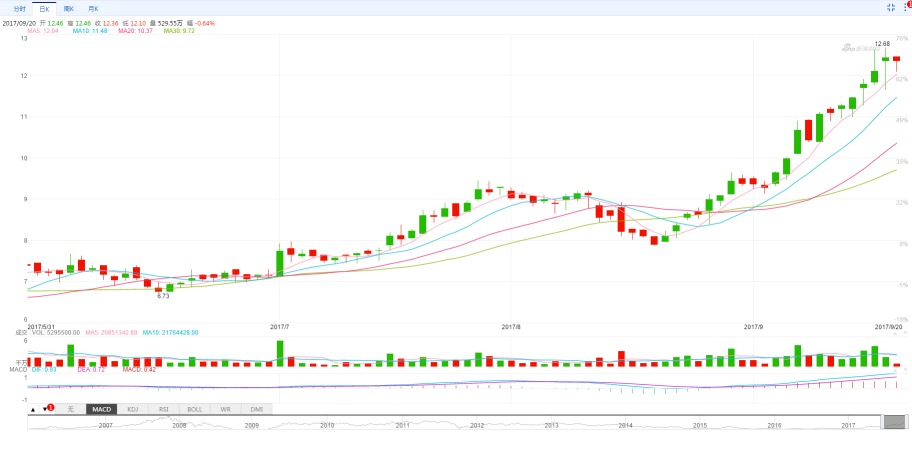Click the exit fullscreen icon at top right
Viewport: 912px width, 459px height.
[x=891, y=7]
